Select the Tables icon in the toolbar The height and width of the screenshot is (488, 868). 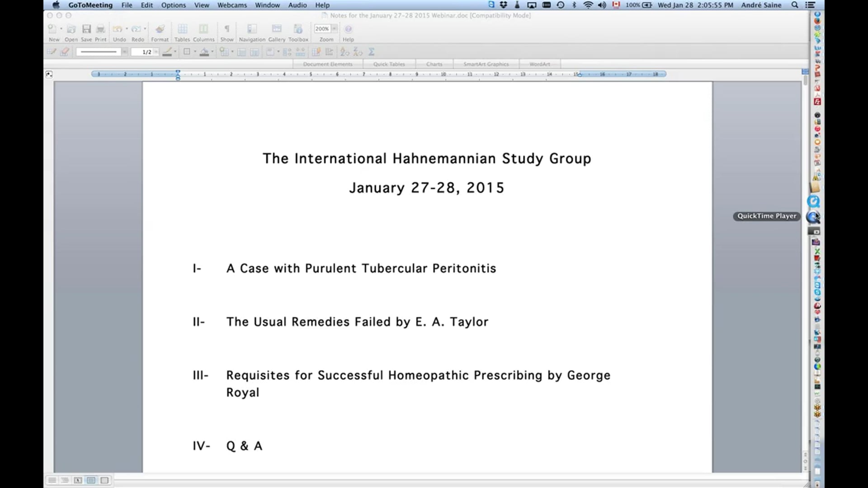click(x=183, y=28)
